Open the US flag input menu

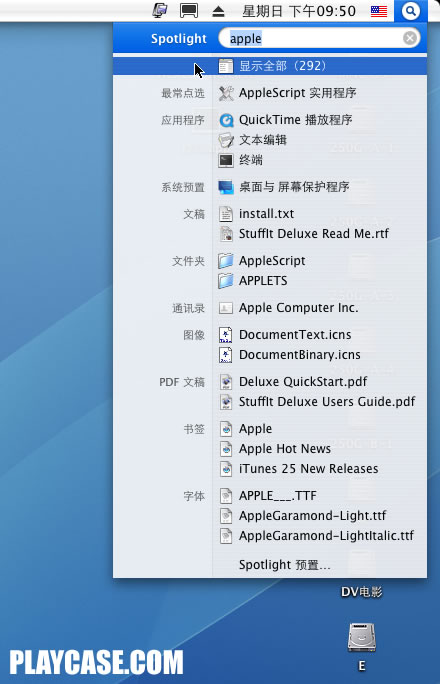[x=379, y=11]
